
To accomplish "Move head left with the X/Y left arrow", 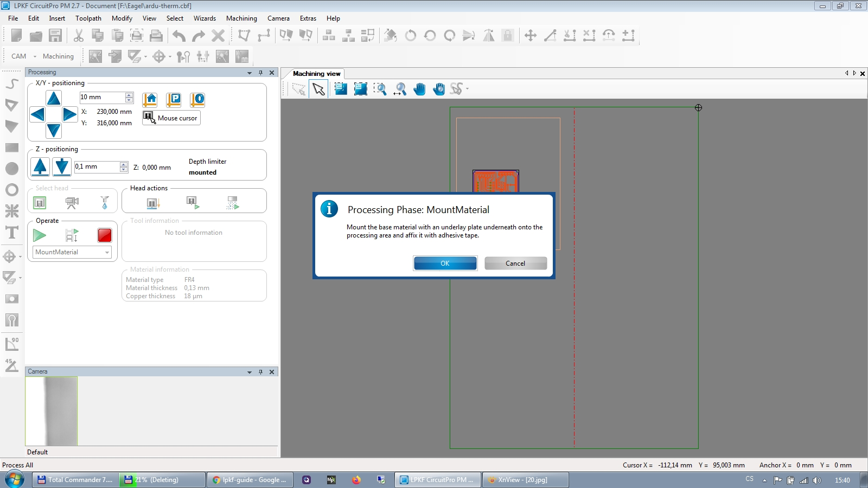I will click(x=37, y=114).
